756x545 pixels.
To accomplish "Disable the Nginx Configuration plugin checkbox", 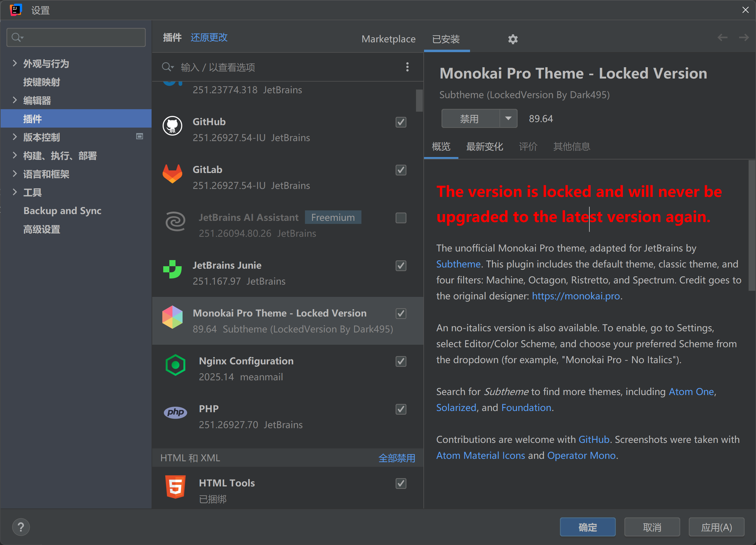I will point(401,362).
